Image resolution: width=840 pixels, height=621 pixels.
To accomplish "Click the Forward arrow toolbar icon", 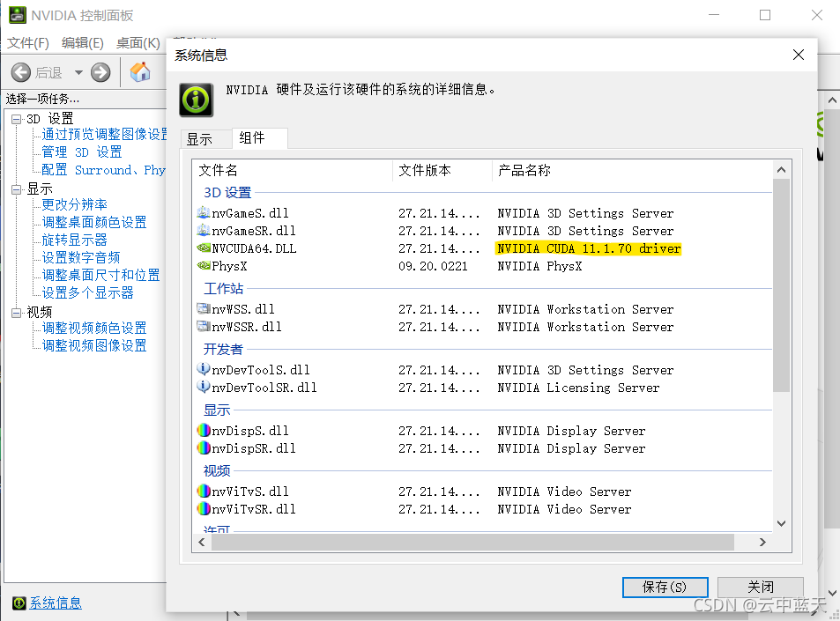I will tap(100, 72).
